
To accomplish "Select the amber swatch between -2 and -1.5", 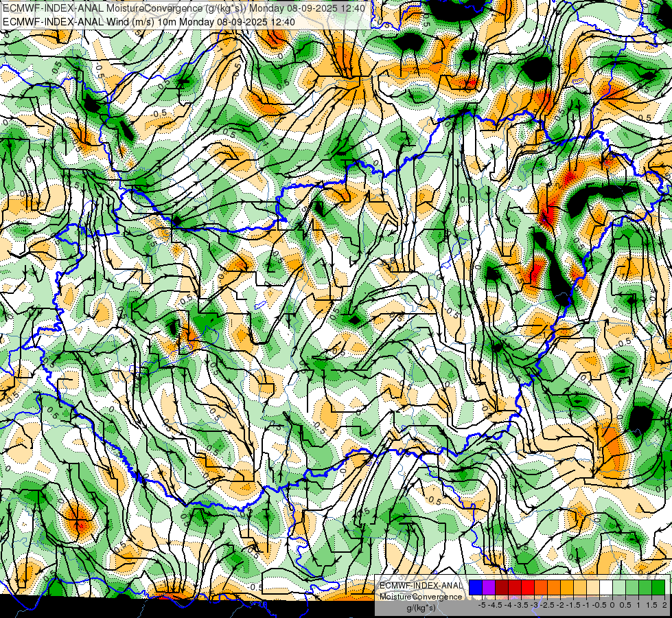I will pyautogui.click(x=567, y=587).
